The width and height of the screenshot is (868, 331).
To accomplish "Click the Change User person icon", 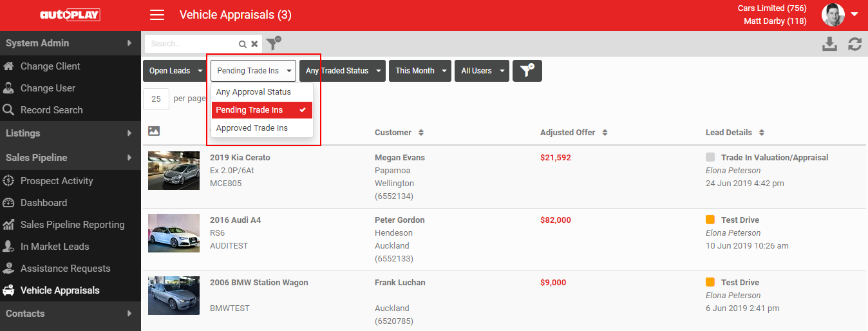I will point(8,88).
